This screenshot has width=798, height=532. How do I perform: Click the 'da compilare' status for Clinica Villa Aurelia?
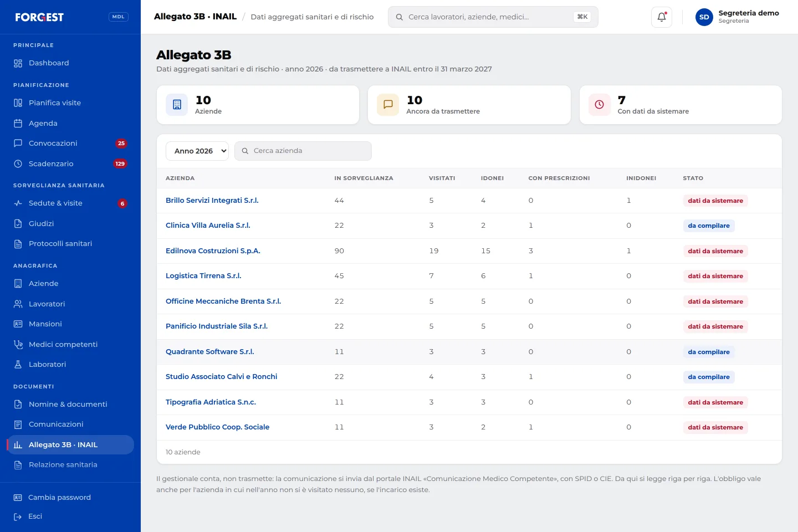tap(709, 226)
